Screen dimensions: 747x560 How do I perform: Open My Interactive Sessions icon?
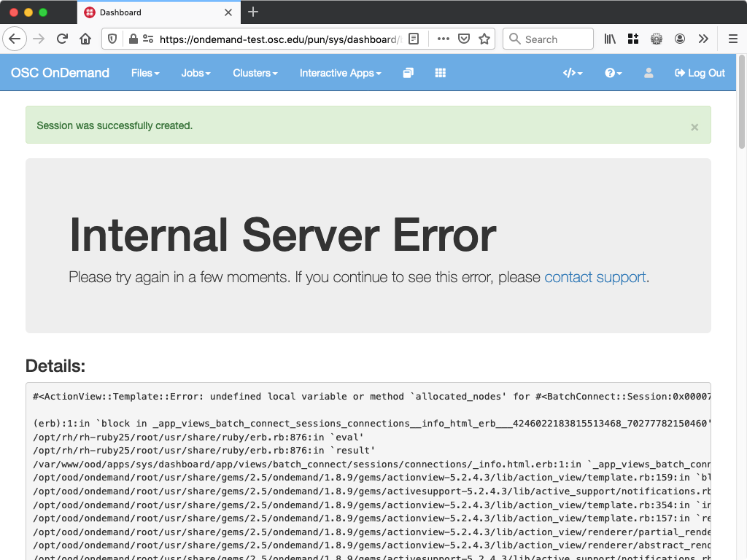[x=409, y=73]
